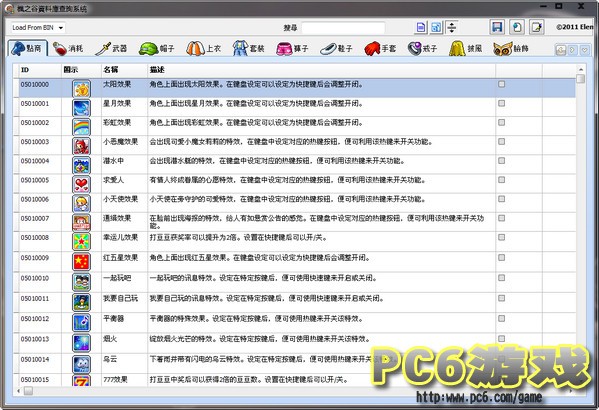This screenshot has height=410, width=599.
Task: Sort by the 描述 description column header
Action: point(321,70)
